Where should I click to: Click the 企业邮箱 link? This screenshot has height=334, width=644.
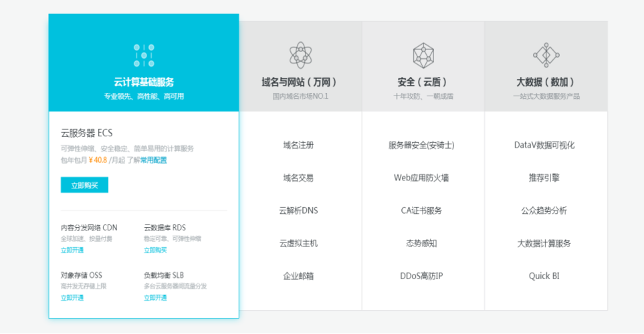[298, 276]
